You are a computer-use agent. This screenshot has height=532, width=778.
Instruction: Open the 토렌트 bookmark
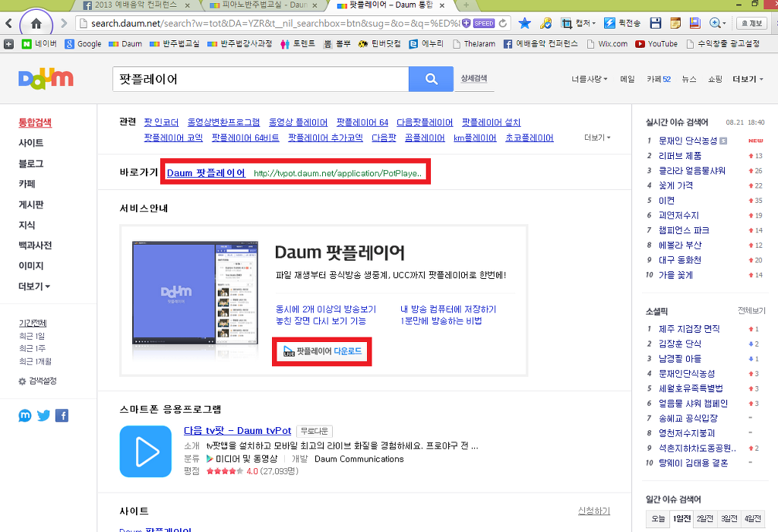pos(298,43)
